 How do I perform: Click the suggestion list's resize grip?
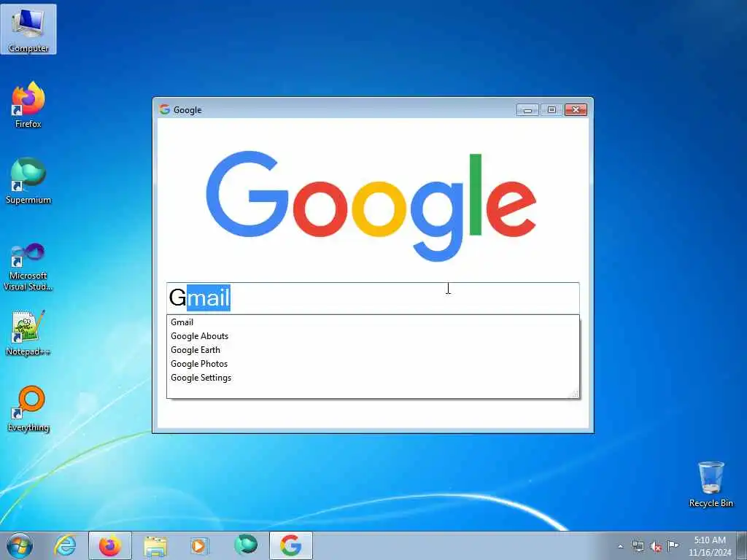coord(575,393)
